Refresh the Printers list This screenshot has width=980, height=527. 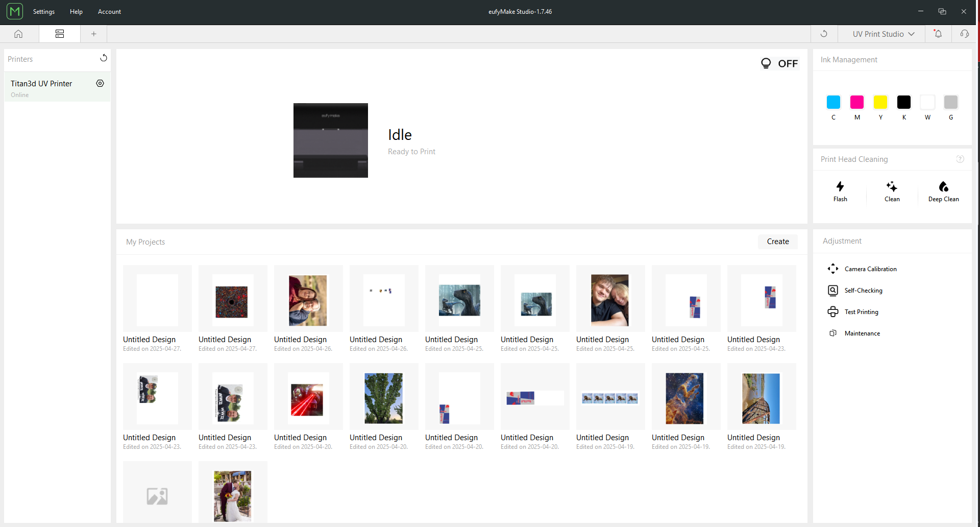104,58
